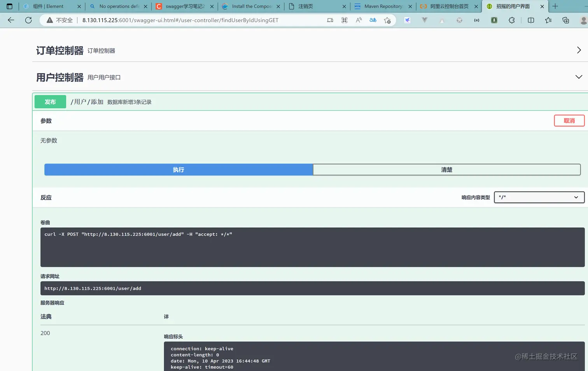
Task: Collapse the 发布 /用户/添加 operation
Action: pyautogui.click(x=310, y=102)
